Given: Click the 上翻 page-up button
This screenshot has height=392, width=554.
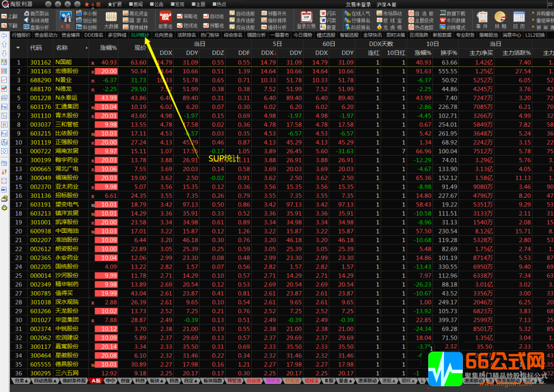Looking at the screenshot, I should pos(9,16).
